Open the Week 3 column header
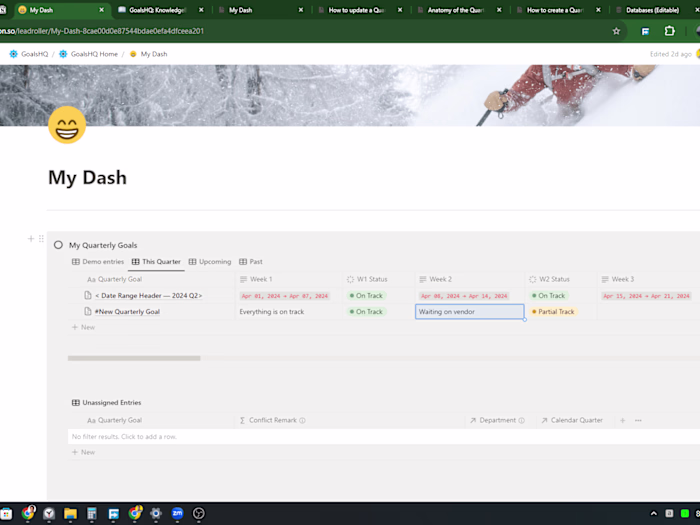700x525 pixels. [x=649, y=279]
